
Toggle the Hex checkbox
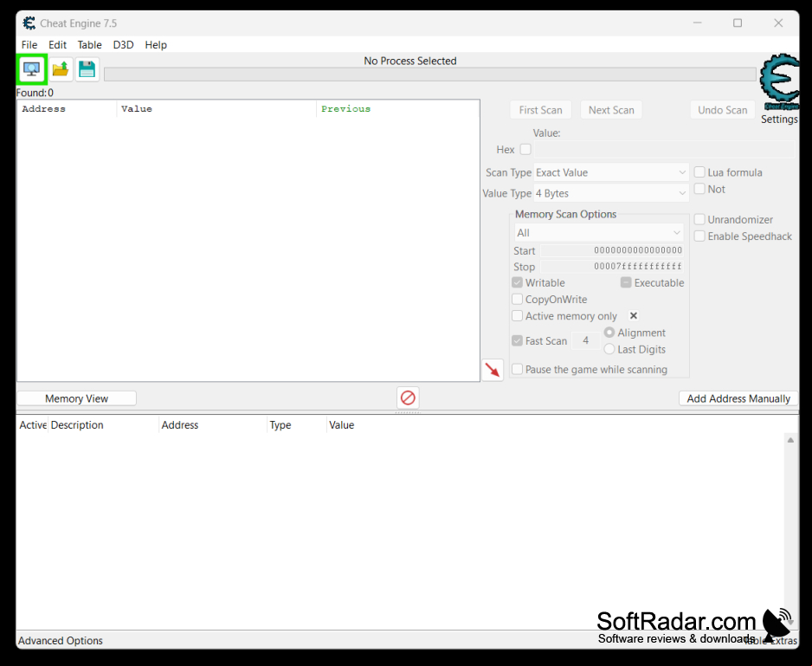[x=525, y=149]
